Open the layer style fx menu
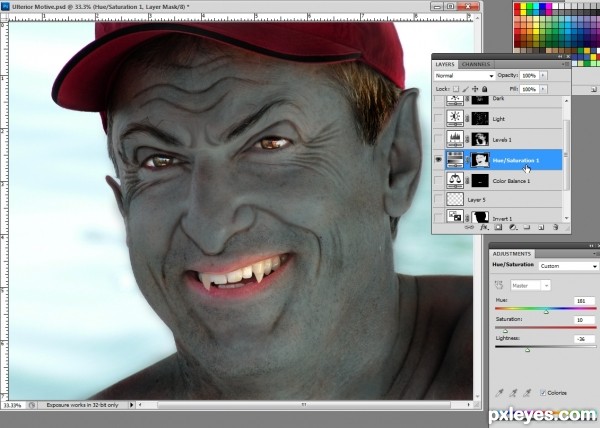 [484, 227]
